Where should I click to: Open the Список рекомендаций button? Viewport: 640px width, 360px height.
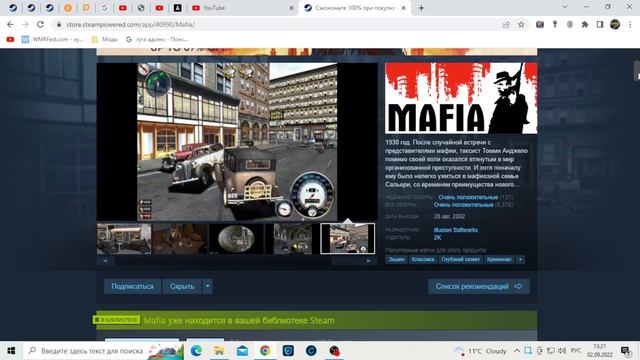coord(479,286)
